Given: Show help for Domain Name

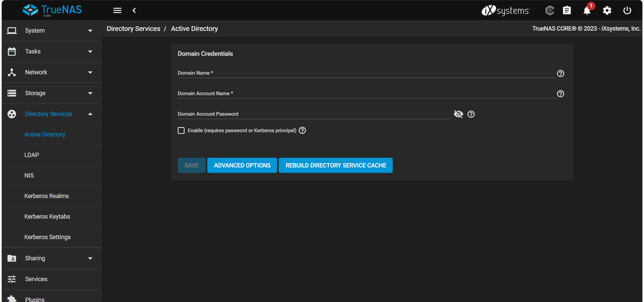Looking at the screenshot, I should pyautogui.click(x=561, y=74).
